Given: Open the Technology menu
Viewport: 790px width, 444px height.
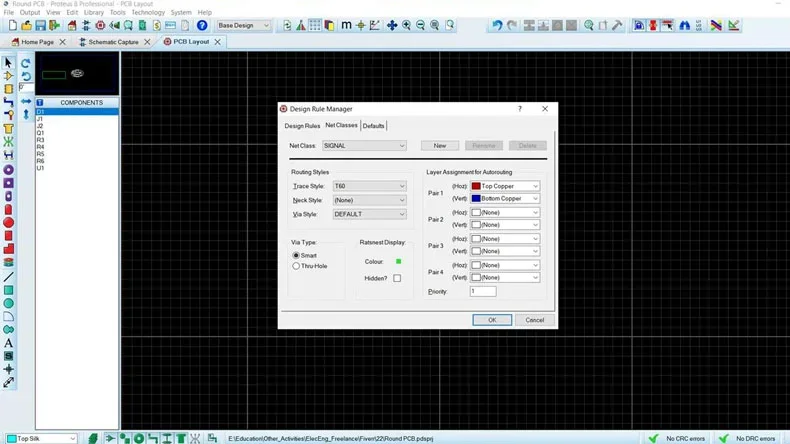Looking at the screenshot, I should pos(148,12).
